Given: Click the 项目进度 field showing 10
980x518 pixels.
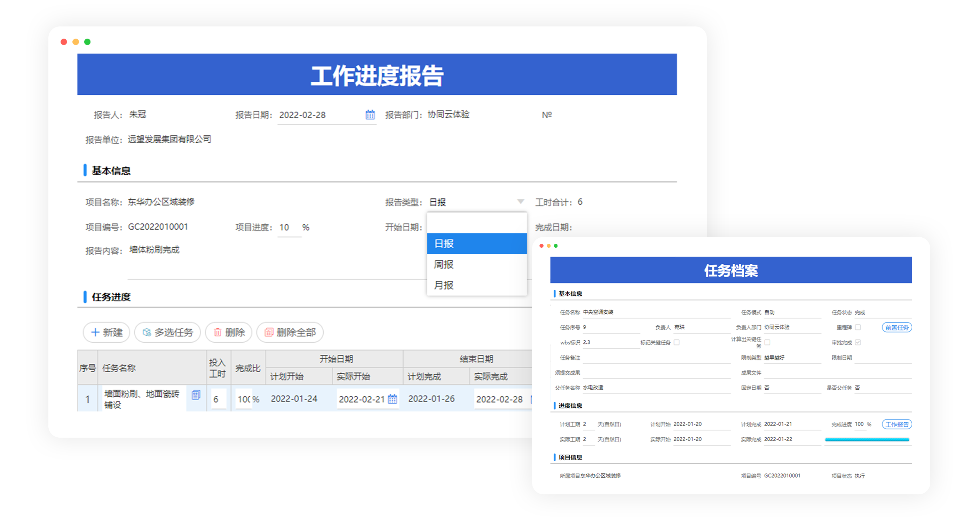Looking at the screenshot, I should click(x=289, y=228).
